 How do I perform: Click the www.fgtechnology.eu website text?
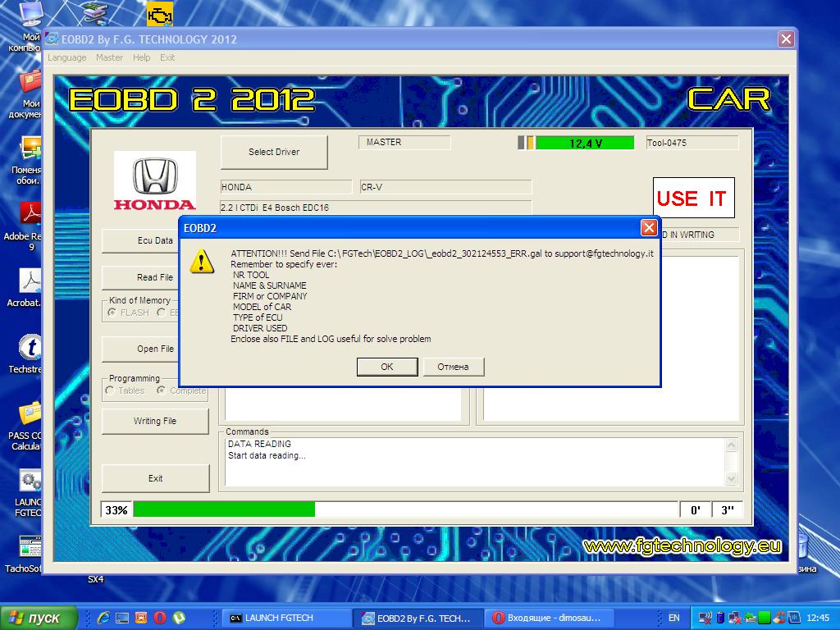682,546
